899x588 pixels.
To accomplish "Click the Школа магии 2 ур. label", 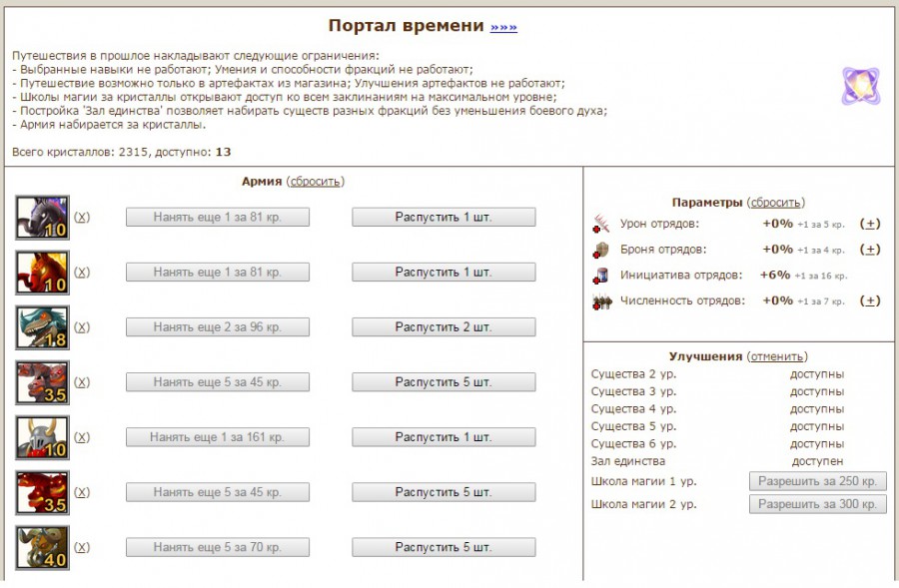I will coord(644,504).
